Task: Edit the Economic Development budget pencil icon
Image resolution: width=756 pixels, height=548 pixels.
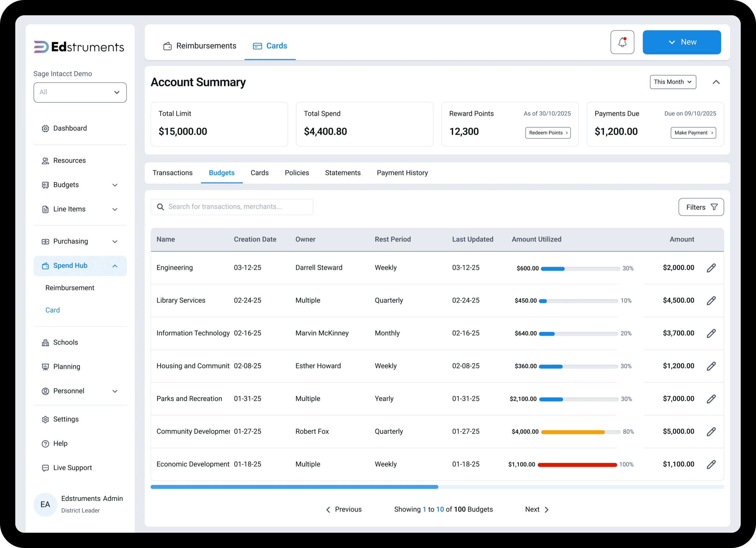Action: click(711, 464)
